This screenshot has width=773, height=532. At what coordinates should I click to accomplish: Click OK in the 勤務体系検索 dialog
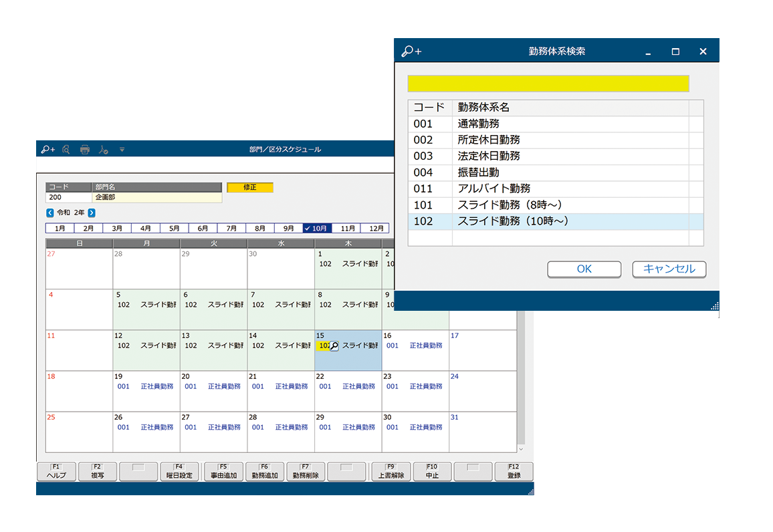(x=584, y=269)
